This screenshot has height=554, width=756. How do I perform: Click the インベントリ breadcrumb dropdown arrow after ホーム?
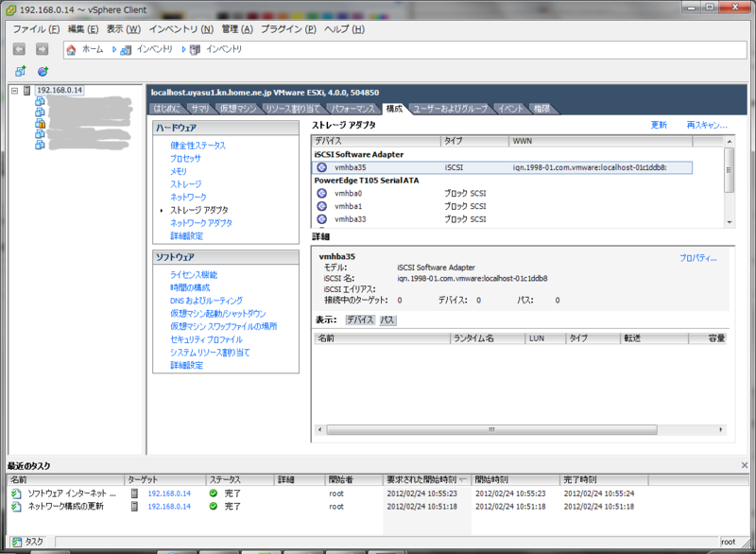pos(114,50)
